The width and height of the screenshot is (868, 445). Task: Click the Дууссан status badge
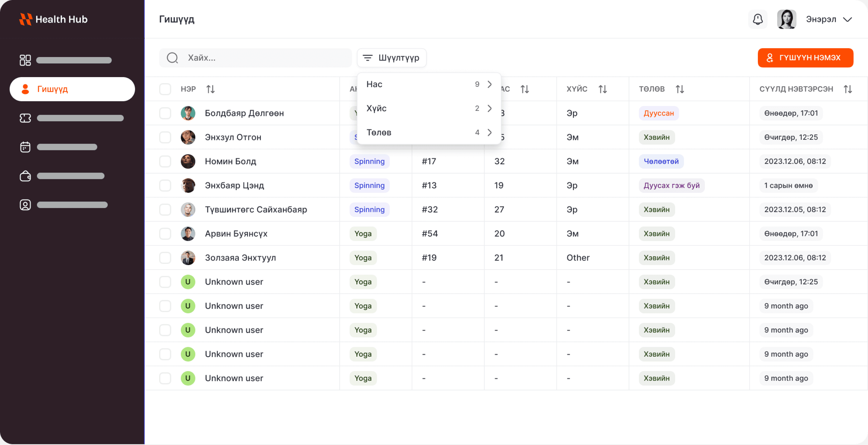point(659,113)
